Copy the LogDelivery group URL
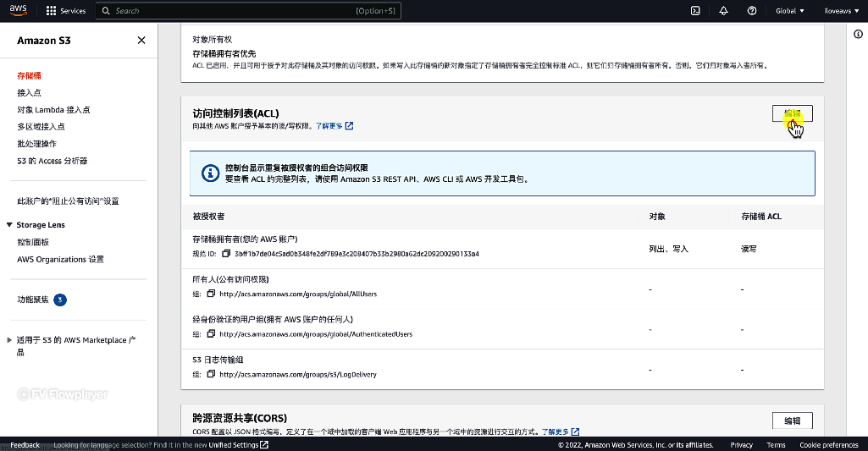The width and height of the screenshot is (868, 451). point(211,375)
